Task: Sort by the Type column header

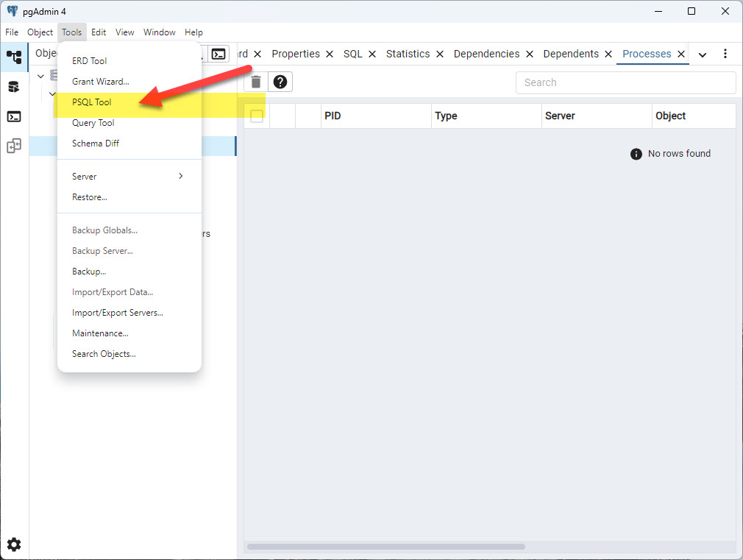Action: [x=486, y=116]
